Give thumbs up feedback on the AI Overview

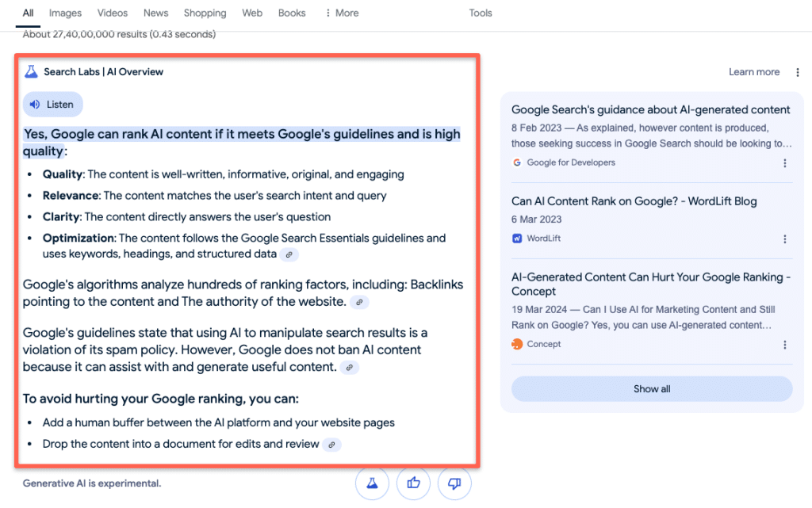[x=413, y=483]
